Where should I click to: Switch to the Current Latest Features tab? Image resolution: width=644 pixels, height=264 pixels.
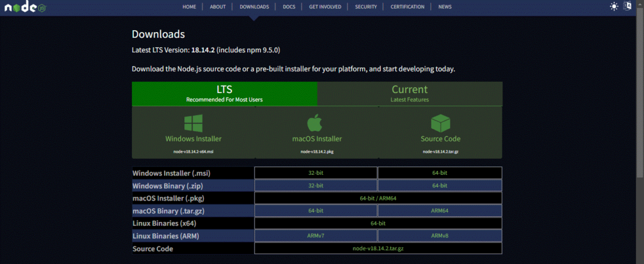click(410, 94)
